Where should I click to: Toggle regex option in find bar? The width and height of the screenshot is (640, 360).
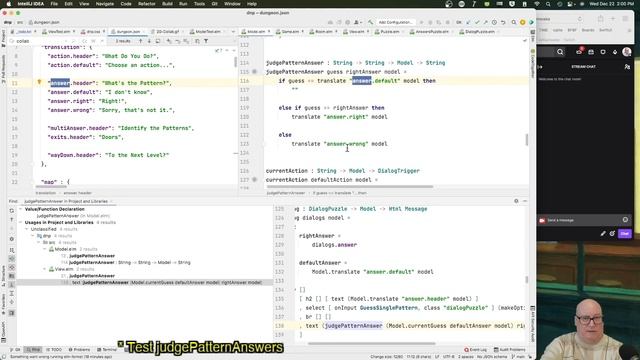tap(102, 41)
